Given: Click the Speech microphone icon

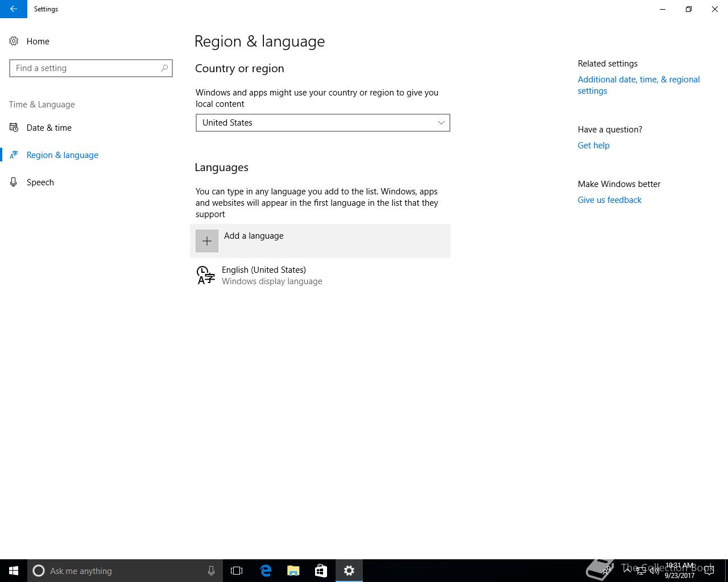Looking at the screenshot, I should click(14, 182).
